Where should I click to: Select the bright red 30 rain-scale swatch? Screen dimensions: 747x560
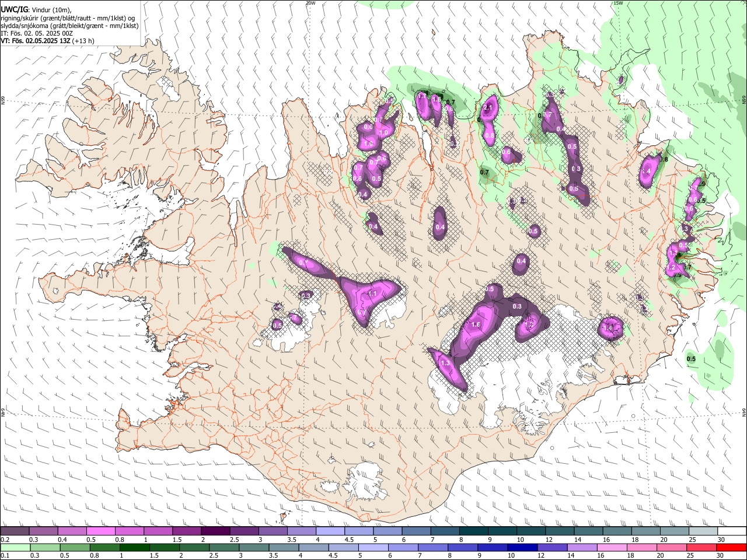[731, 547]
